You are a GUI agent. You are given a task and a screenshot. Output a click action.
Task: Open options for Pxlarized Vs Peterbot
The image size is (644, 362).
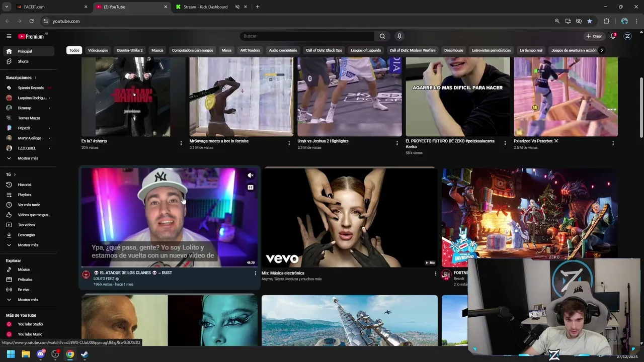(613, 143)
